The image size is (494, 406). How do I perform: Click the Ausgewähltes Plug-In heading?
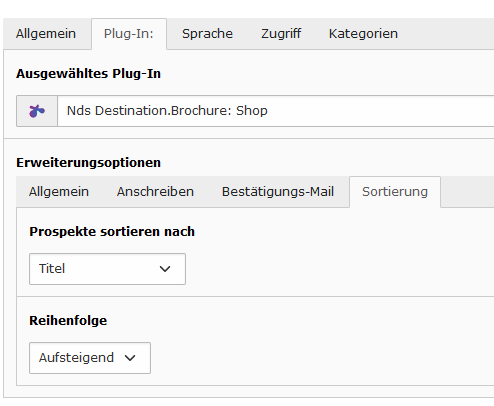[x=88, y=74]
